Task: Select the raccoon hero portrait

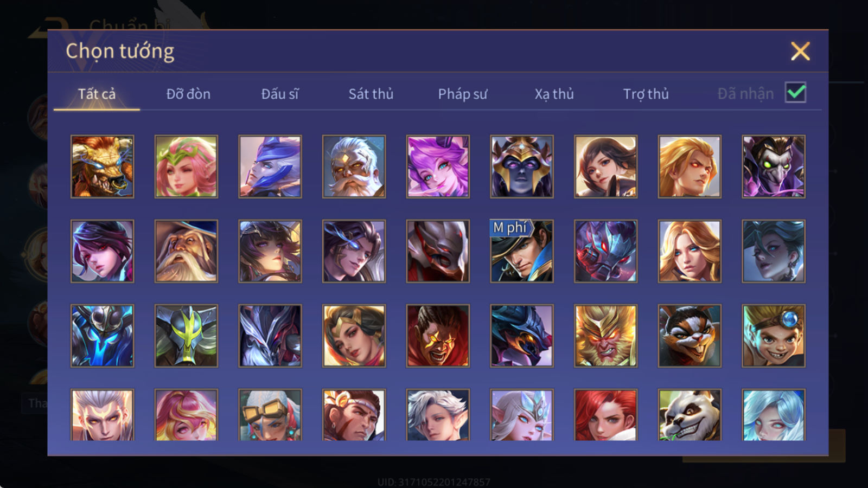Action: [690, 336]
